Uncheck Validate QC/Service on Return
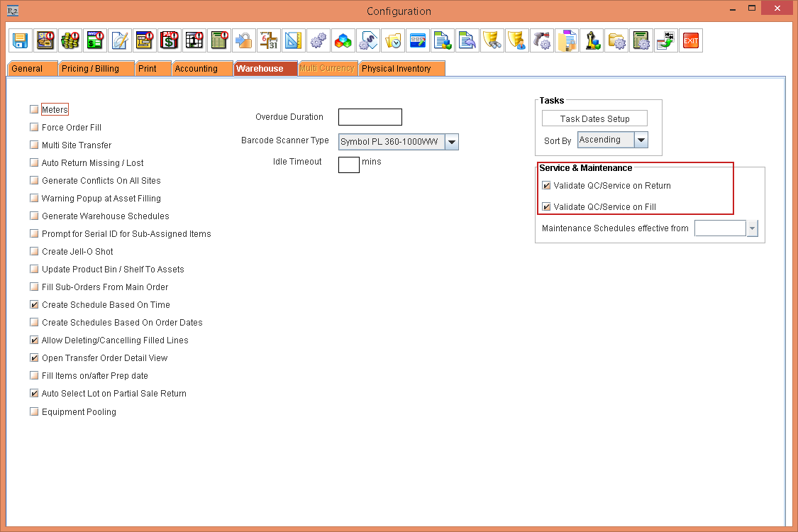798x532 pixels. point(546,185)
